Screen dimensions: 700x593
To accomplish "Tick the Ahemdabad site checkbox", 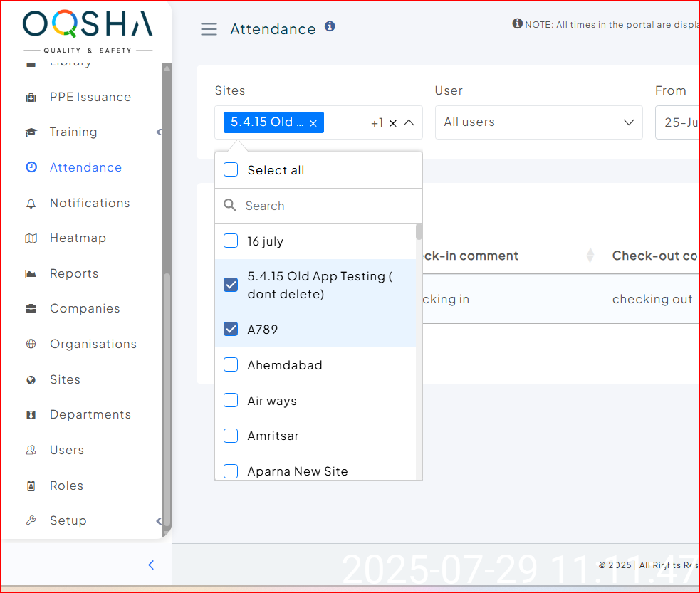I will 231,365.
